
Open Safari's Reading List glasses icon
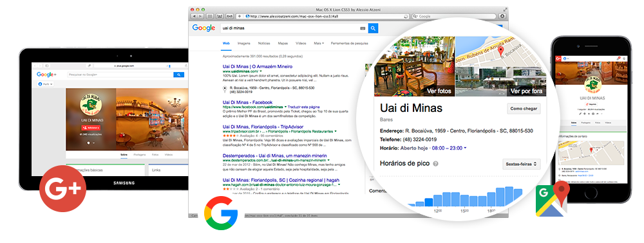click(230, 16)
